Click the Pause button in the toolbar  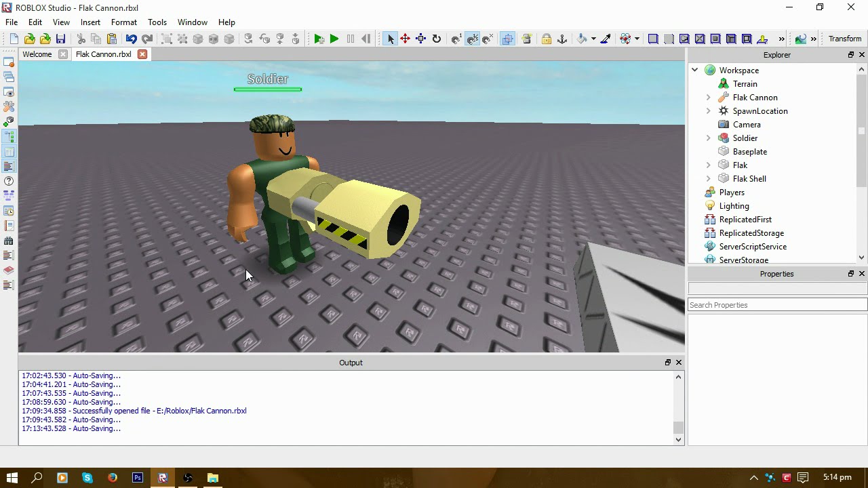(350, 39)
